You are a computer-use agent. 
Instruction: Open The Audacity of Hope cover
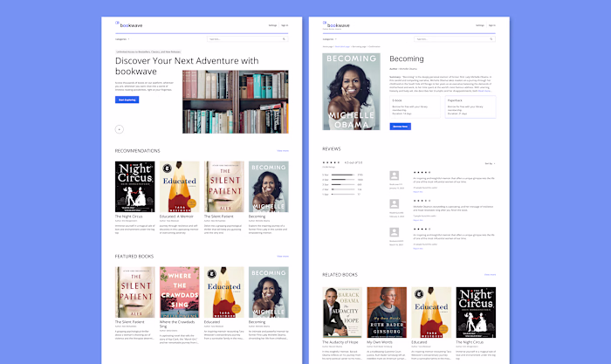[342, 312]
